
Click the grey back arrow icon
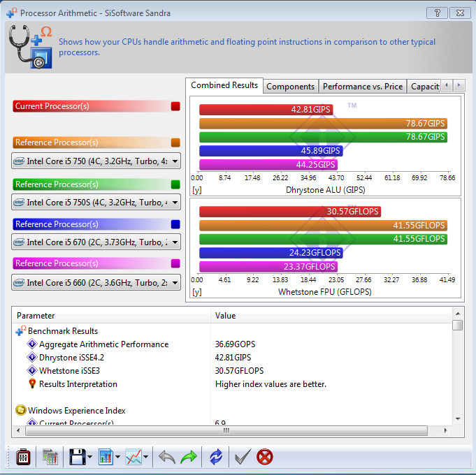click(167, 457)
